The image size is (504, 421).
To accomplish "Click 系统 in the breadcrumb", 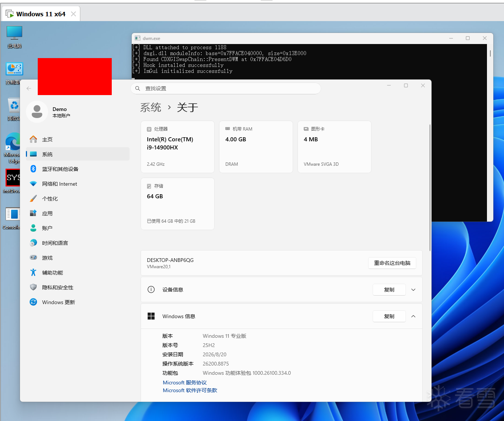I will (x=151, y=107).
